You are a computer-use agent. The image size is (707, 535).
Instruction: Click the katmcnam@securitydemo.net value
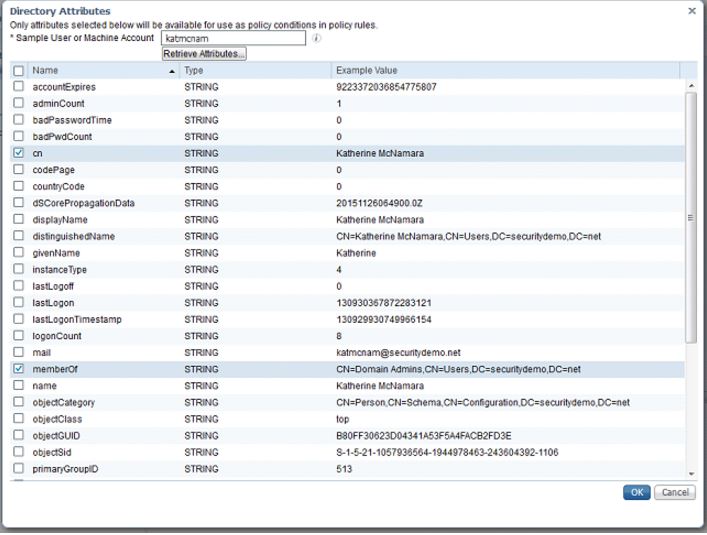click(x=398, y=352)
